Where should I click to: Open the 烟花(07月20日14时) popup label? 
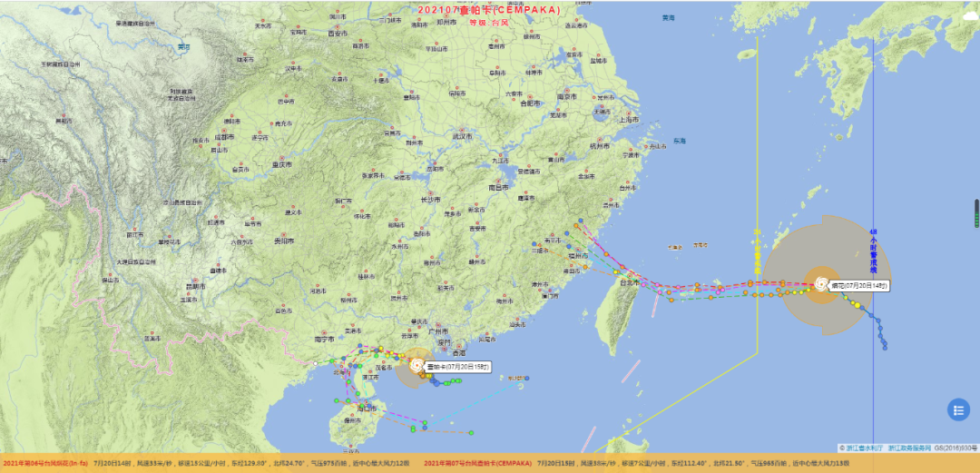859,285
